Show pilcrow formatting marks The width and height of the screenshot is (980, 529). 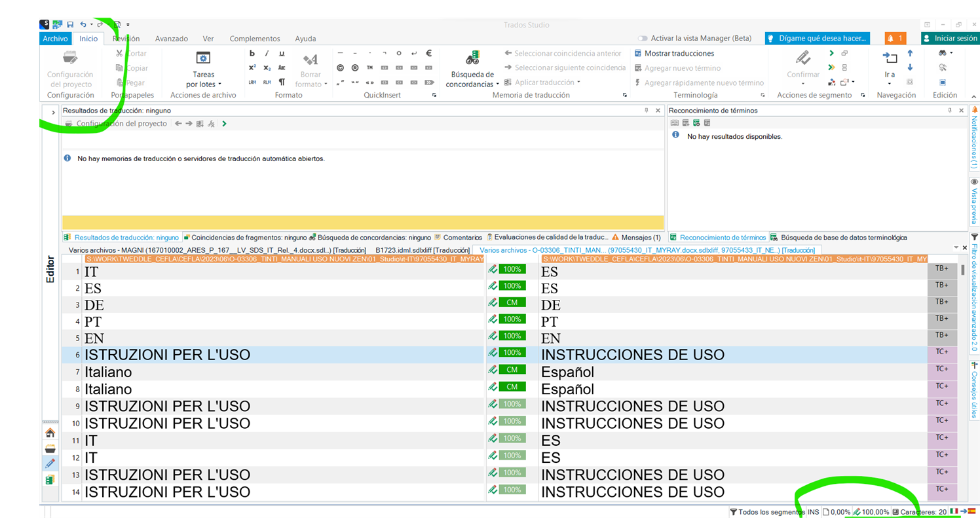282,82
